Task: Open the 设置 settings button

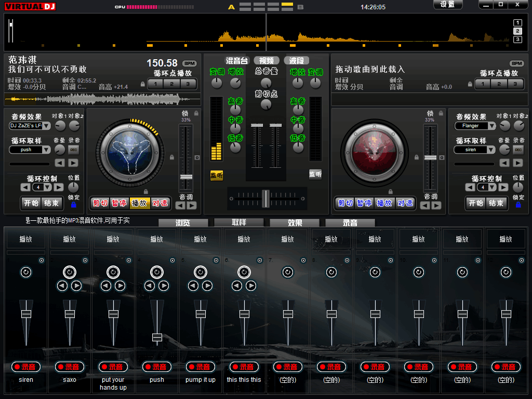Action: 448,4
